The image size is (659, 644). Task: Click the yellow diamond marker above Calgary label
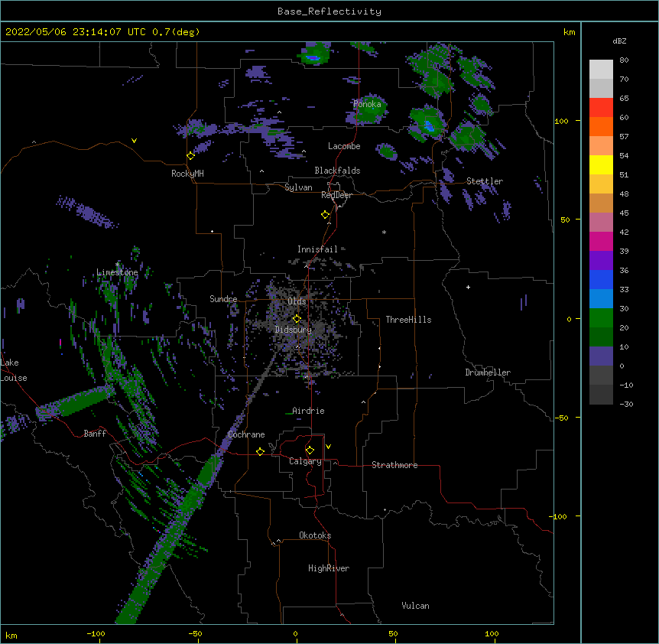[x=310, y=450]
